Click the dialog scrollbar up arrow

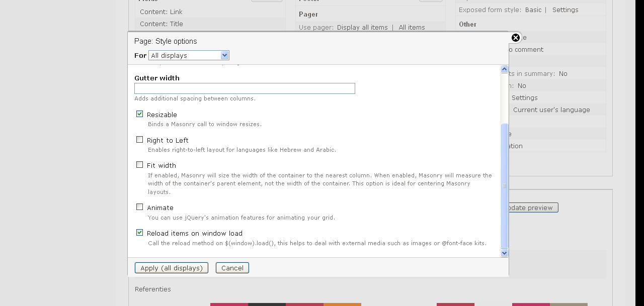pyautogui.click(x=505, y=69)
